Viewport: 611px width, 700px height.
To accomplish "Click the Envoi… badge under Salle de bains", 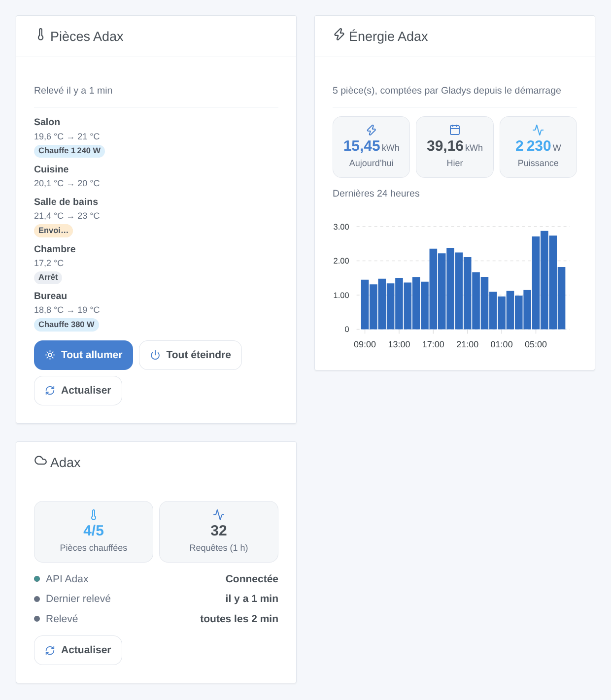I will [x=53, y=231].
